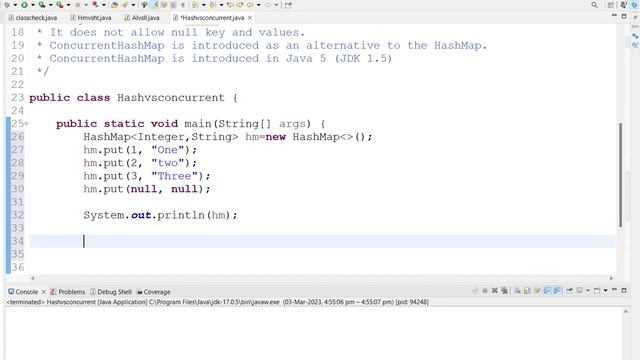640x360 pixels.
Task: Open the Coverage view tab
Action: click(x=153, y=292)
